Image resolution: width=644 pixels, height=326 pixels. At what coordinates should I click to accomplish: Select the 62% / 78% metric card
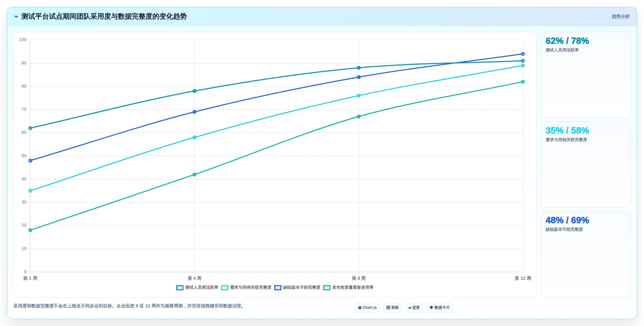(585, 75)
